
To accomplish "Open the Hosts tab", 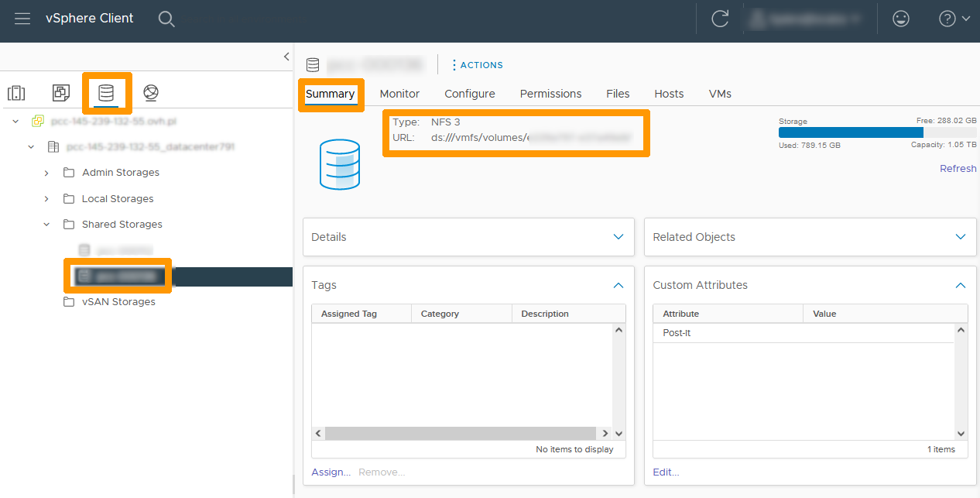I will [669, 94].
